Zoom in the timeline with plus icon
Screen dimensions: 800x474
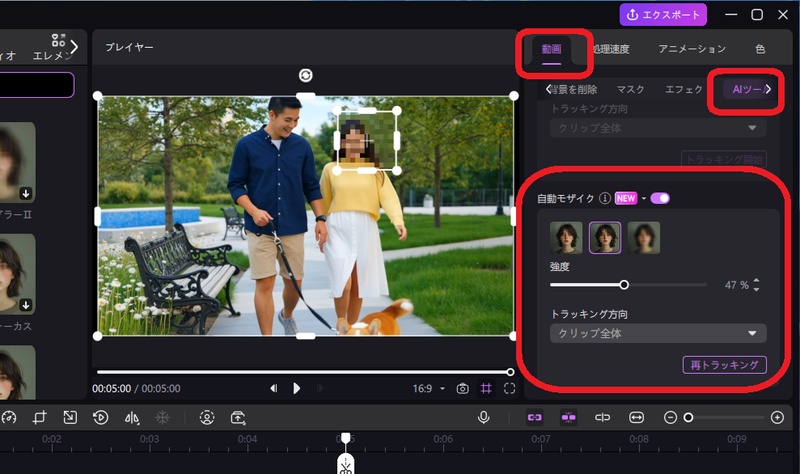[x=777, y=417]
